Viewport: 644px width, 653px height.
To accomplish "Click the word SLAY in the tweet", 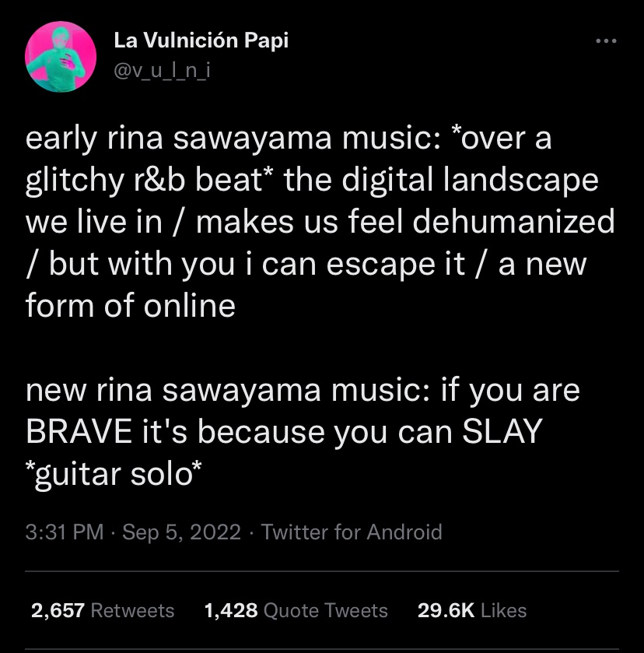I will pyautogui.click(x=502, y=431).
